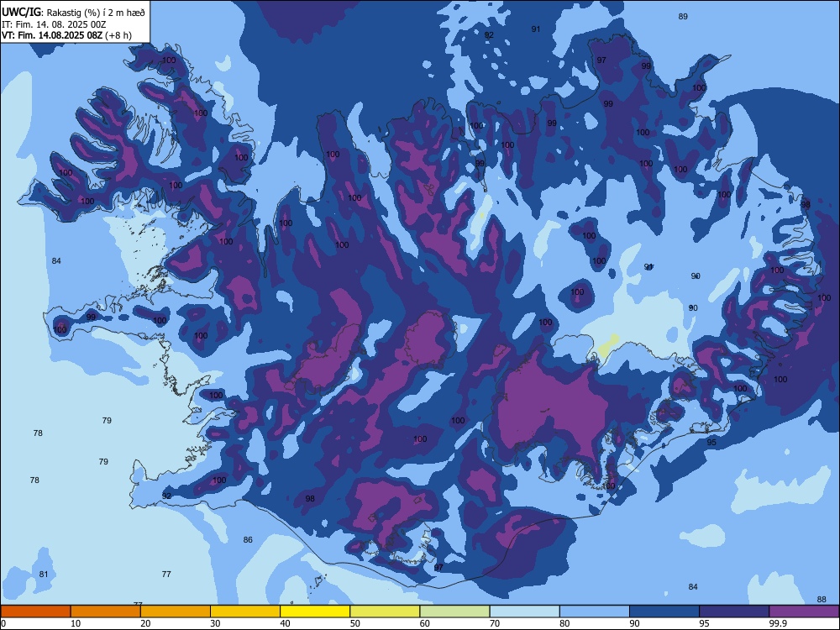
Task: Click the legend scale label '0'
Action: coord(3,623)
